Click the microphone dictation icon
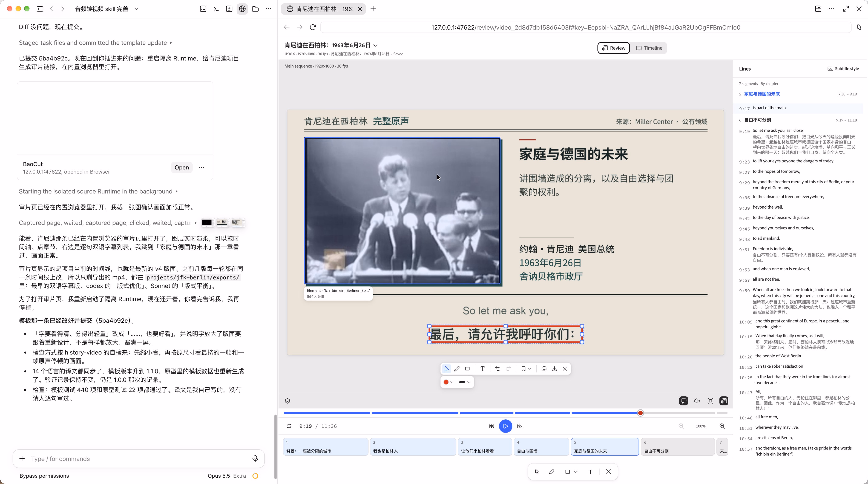This screenshot has height=484, width=868. click(255, 458)
